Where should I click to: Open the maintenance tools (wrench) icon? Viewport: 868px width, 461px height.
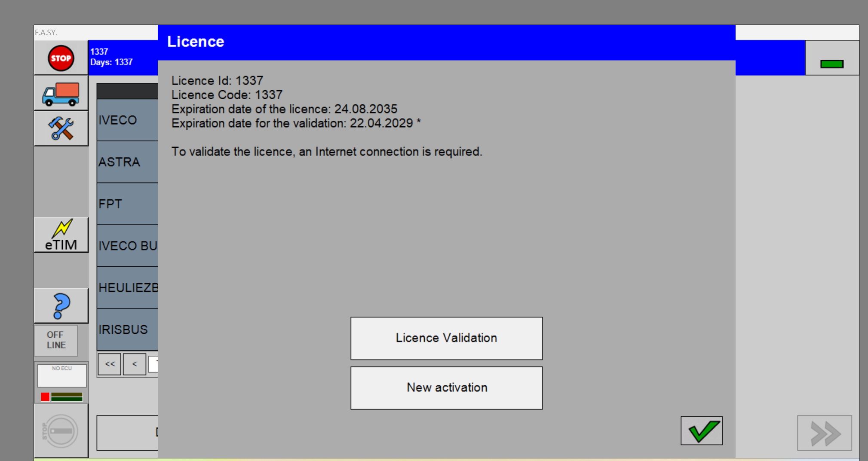point(61,128)
